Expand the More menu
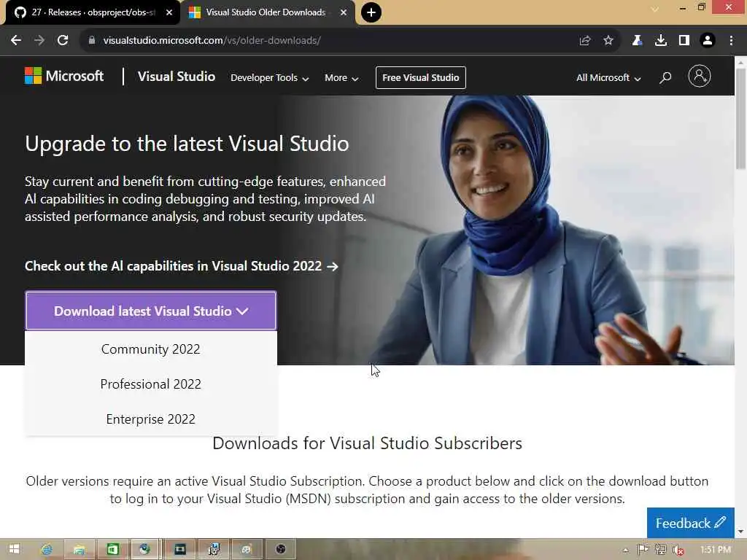Screen dimensions: 747x560 [341, 77]
